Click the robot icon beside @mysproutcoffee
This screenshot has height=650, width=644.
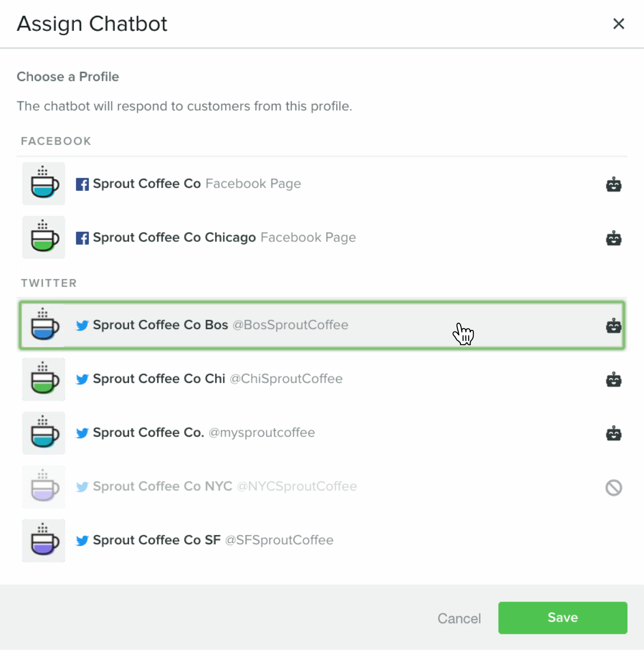614,433
